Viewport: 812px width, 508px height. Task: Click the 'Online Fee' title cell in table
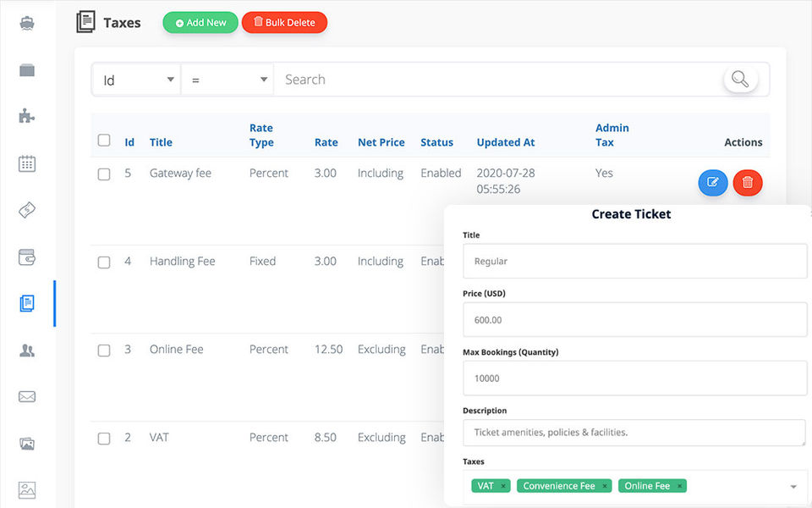[176, 350]
